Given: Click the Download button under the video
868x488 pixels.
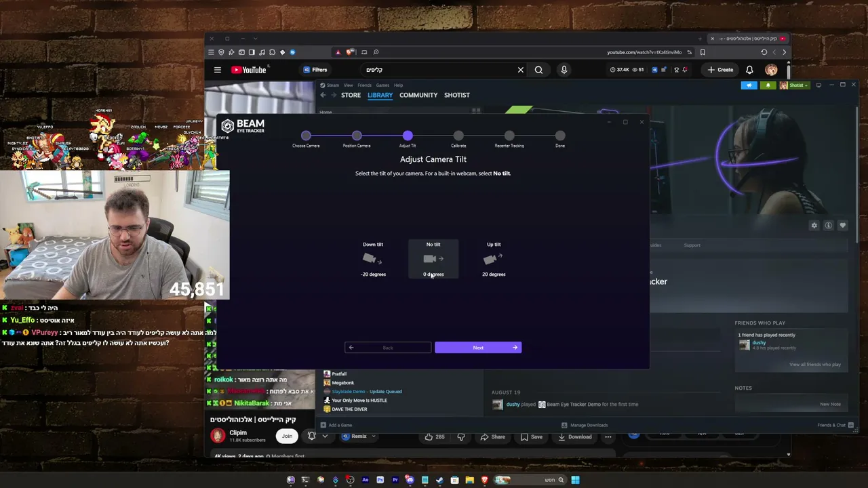Looking at the screenshot, I should (x=574, y=437).
